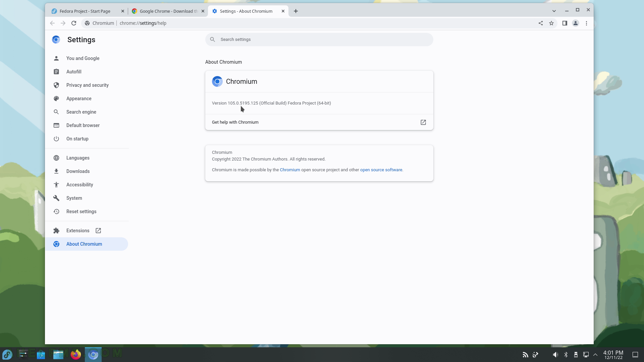Expand hidden system tray icons
The width and height of the screenshot is (644, 362).
596,355
